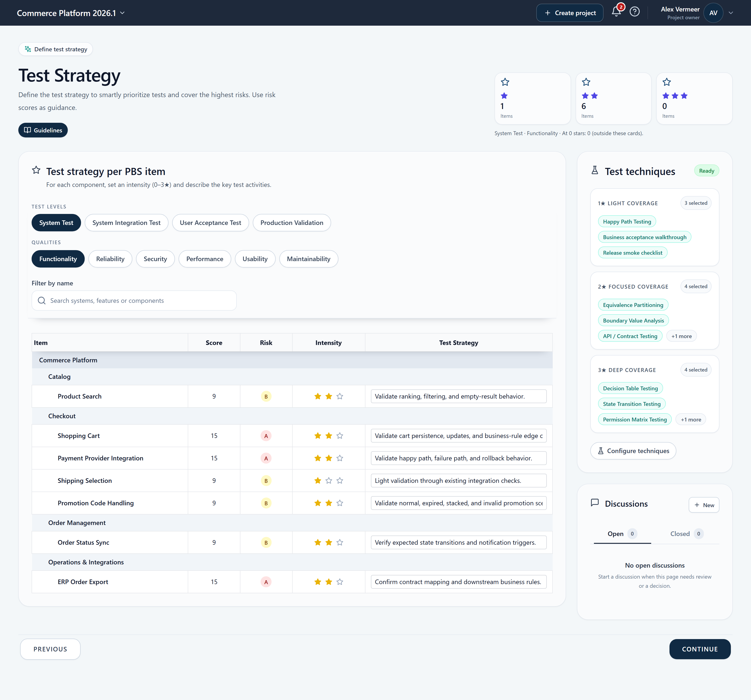Screen dimensions: 751x700
Task: Collapse the Catalog group row
Action: pyautogui.click(x=292, y=377)
